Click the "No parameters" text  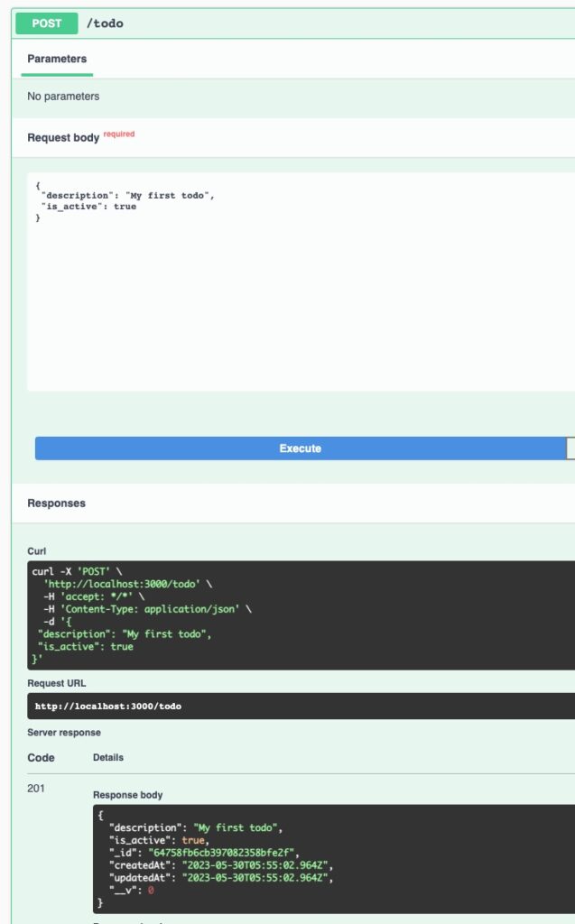click(63, 97)
